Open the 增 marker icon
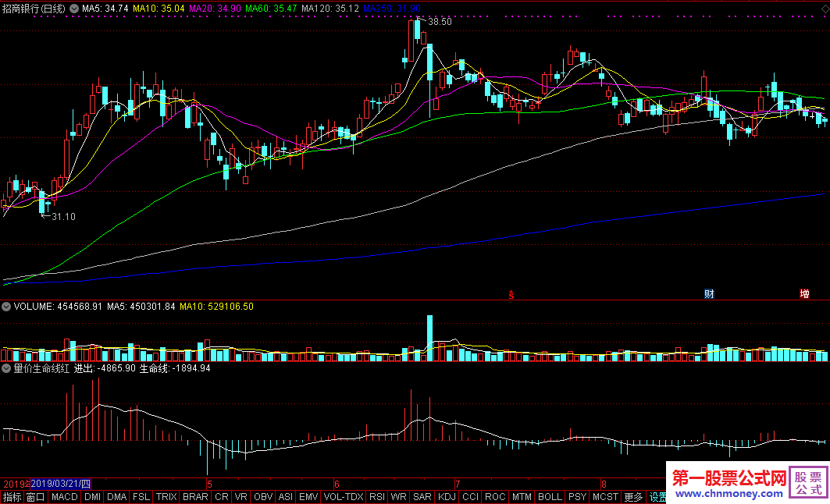The width and height of the screenshot is (830, 504). click(x=804, y=294)
